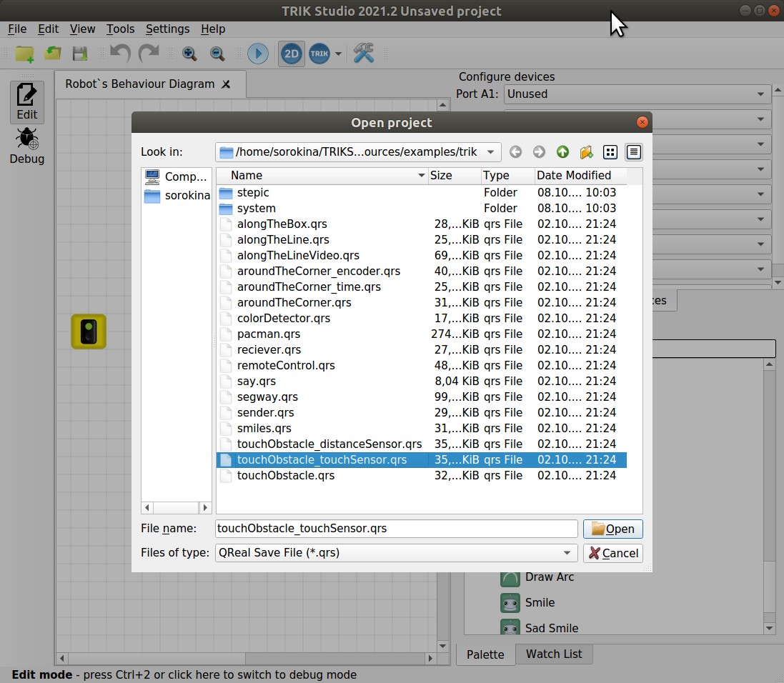Click the Open button in the dialog

point(613,529)
